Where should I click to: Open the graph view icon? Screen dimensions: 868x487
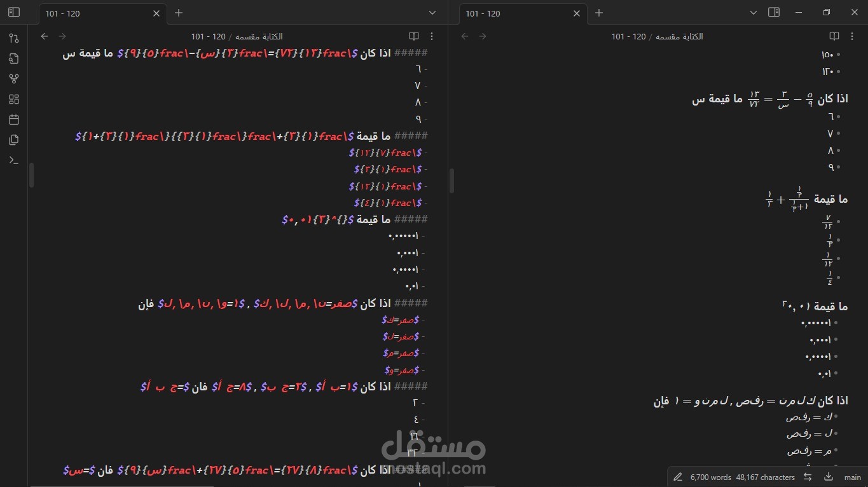13,78
